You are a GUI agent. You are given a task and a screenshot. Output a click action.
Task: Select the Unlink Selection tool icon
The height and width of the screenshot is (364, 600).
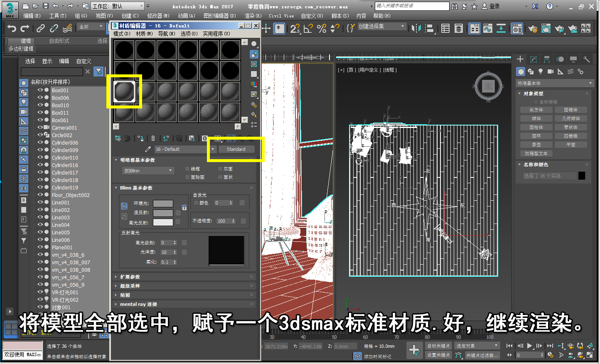pyautogui.click(x=54, y=28)
